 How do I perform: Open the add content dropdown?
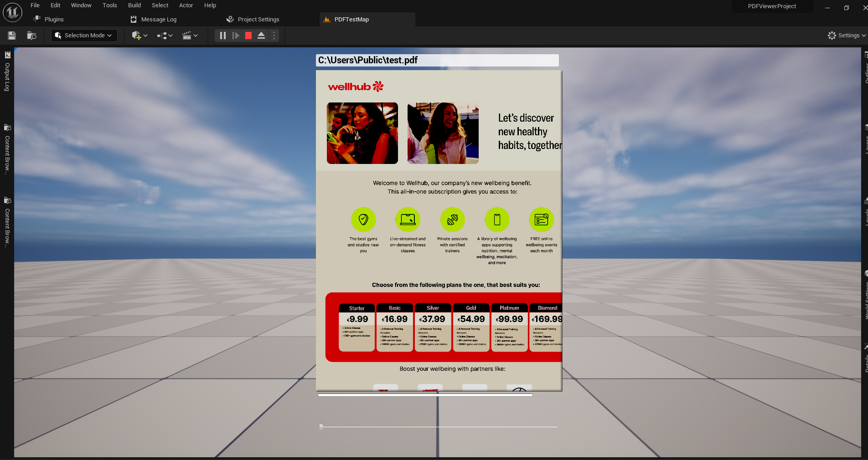[x=139, y=36]
